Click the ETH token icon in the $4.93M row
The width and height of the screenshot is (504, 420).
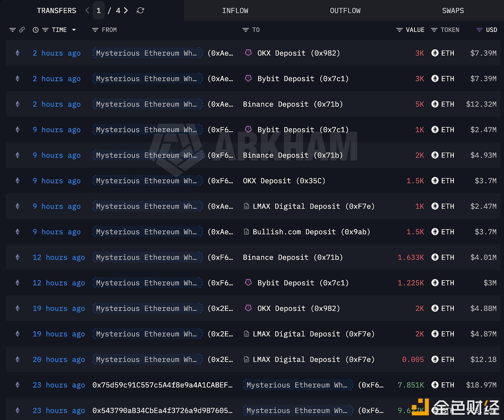(x=435, y=155)
